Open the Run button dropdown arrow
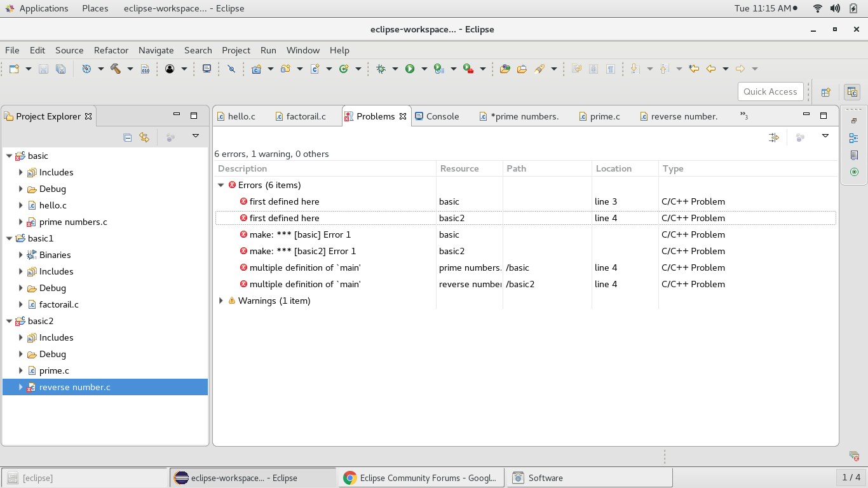The height and width of the screenshot is (488, 868). click(x=424, y=69)
